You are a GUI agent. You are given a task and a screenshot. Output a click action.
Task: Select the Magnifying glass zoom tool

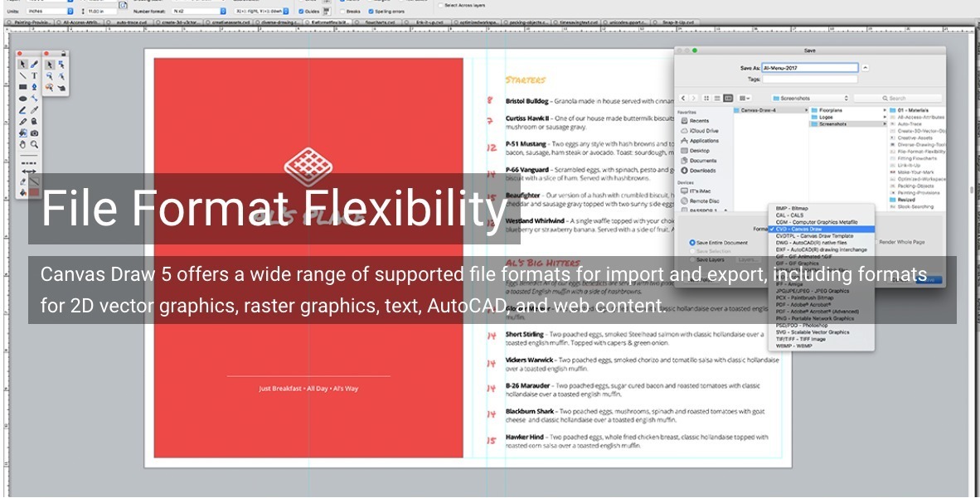click(34, 144)
